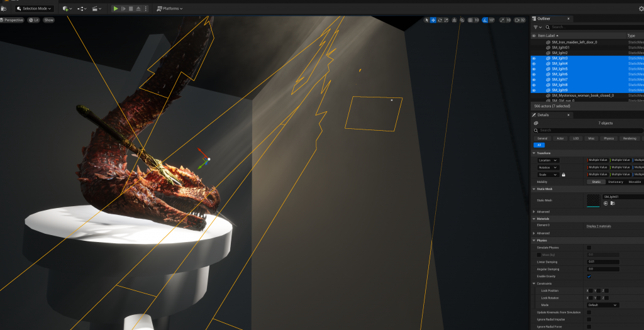Click the Outliner search field
Screen dimensions: 644x330
(594, 27)
